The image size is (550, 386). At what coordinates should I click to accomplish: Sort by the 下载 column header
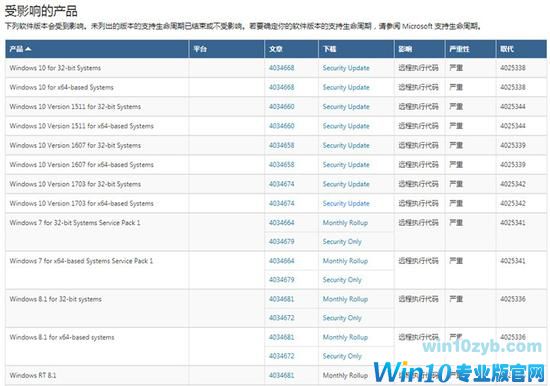[x=329, y=49]
